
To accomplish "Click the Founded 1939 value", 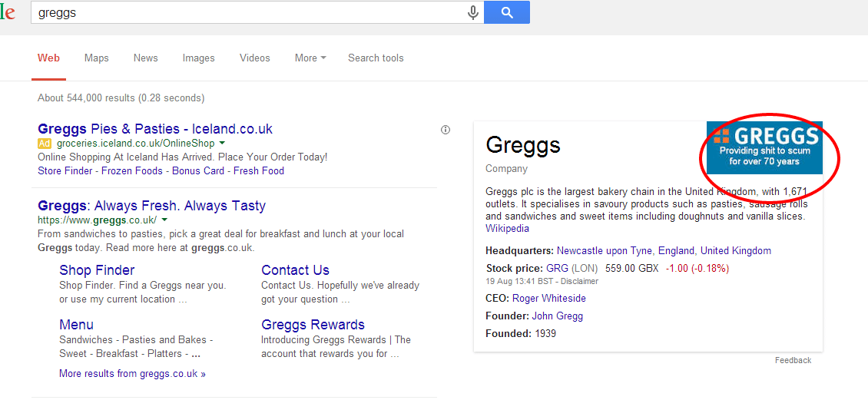I will (x=545, y=334).
